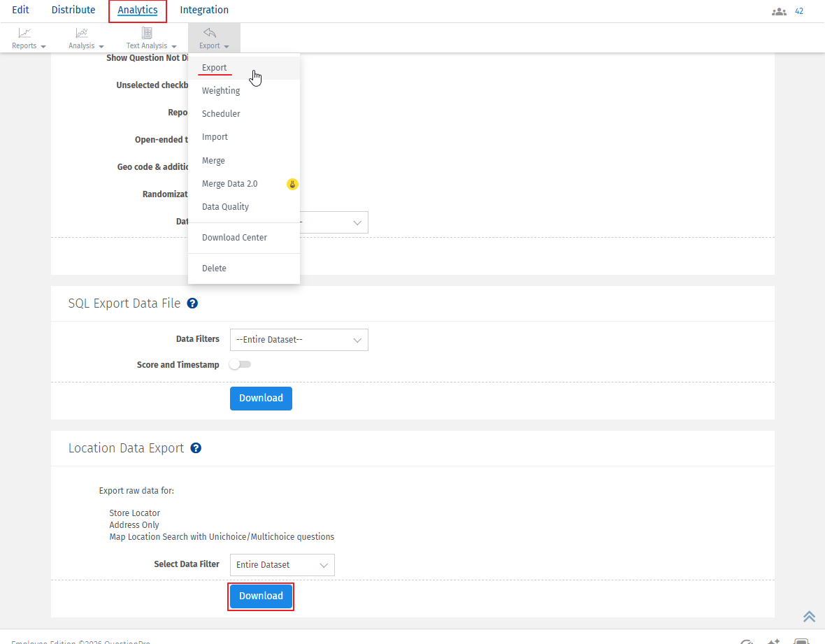825x644 pixels.
Task: Click the 'SQL Export Data File' heading
Action: click(x=124, y=303)
